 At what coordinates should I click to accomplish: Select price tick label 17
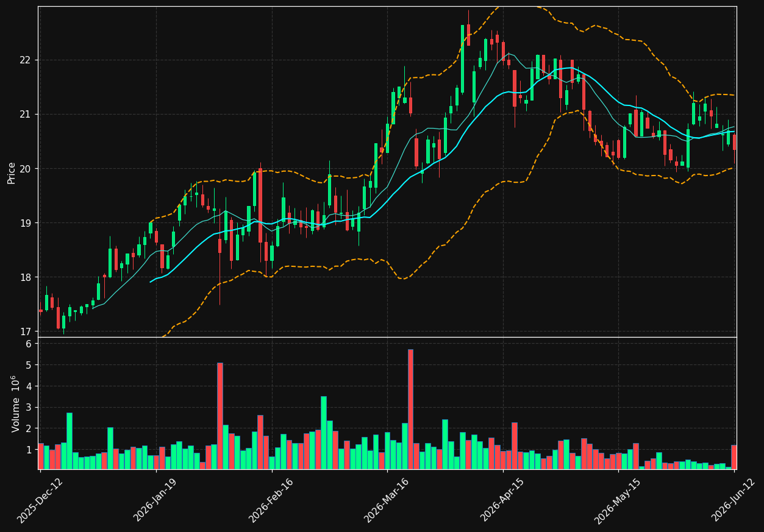[27, 332]
